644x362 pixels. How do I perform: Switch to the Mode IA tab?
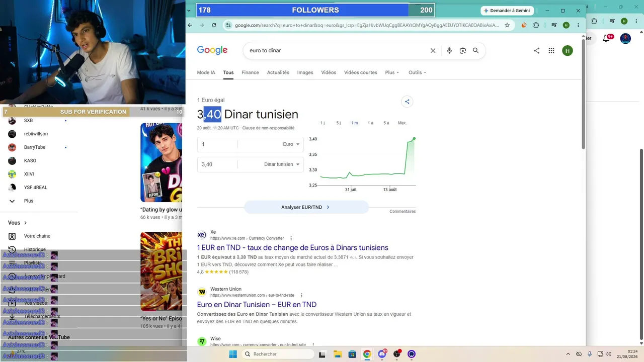tap(206, 72)
